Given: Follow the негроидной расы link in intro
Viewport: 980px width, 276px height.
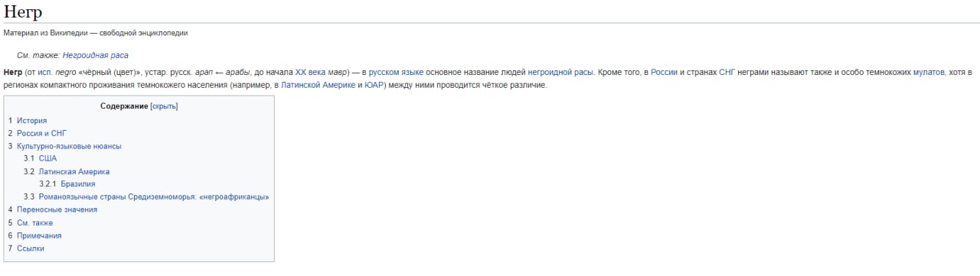Looking at the screenshot, I should [560, 72].
